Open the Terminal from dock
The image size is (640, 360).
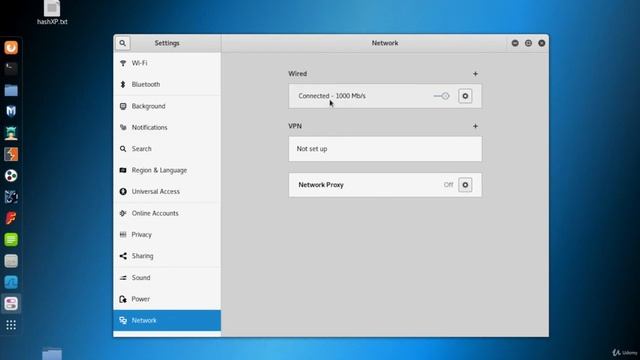click(11, 69)
